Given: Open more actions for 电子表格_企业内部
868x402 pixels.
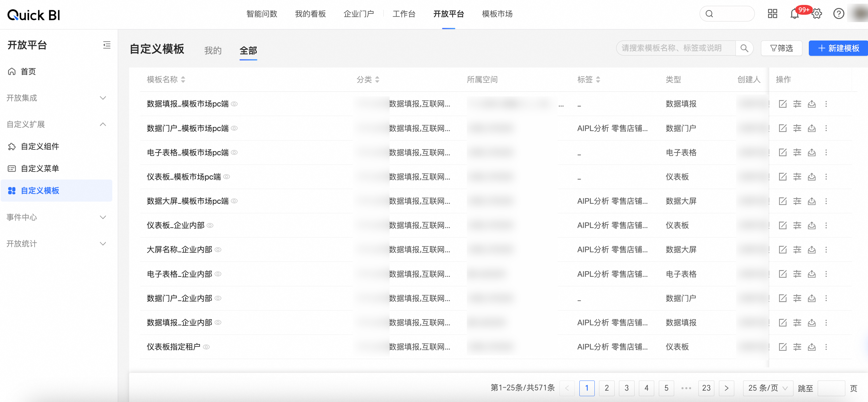Looking at the screenshot, I should click(826, 274).
